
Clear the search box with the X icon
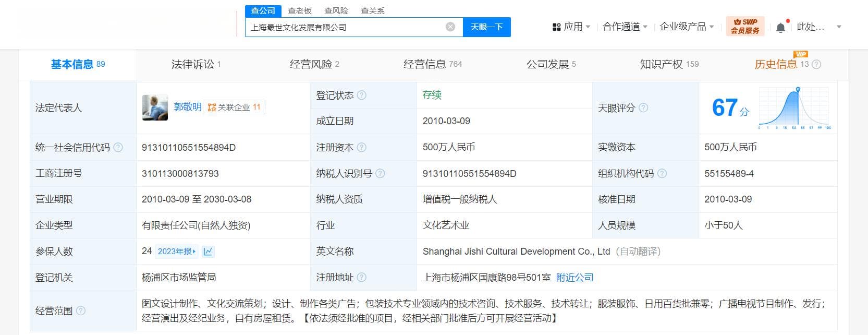click(450, 27)
